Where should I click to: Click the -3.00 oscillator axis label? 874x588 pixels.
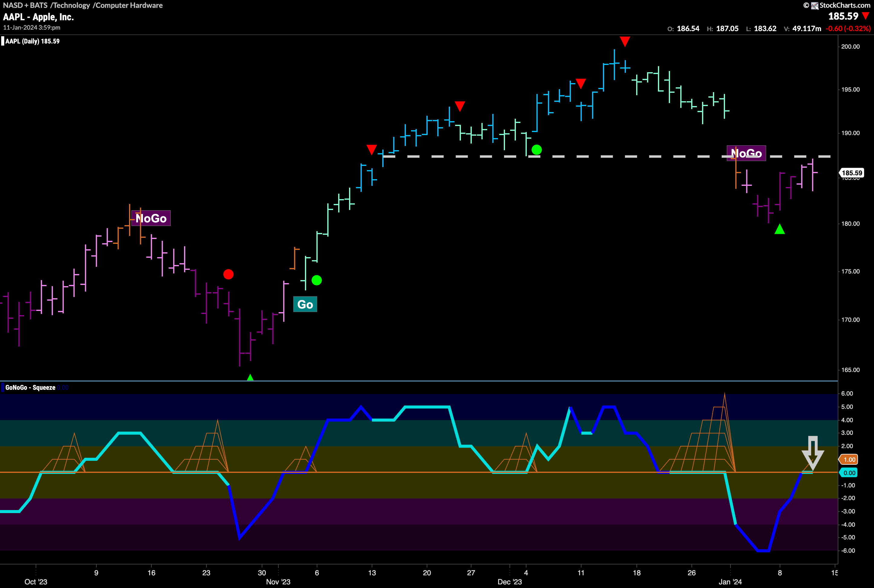click(848, 511)
